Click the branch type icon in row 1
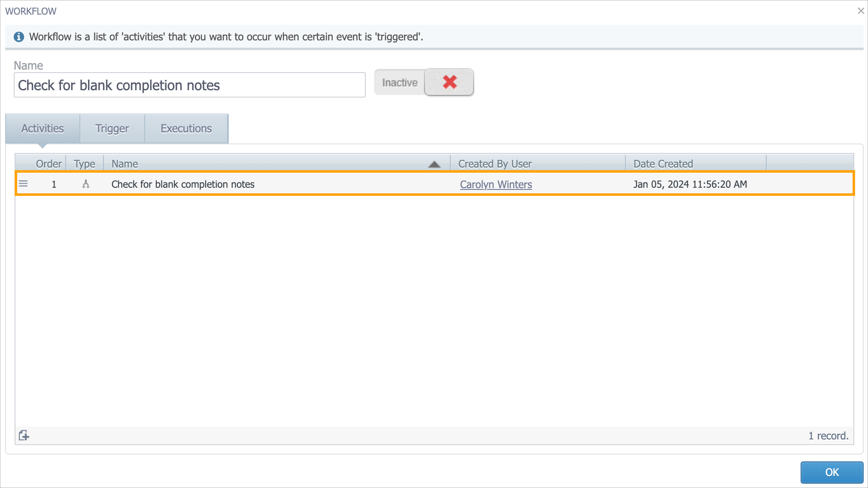The width and height of the screenshot is (868, 488). click(x=86, y=184)
